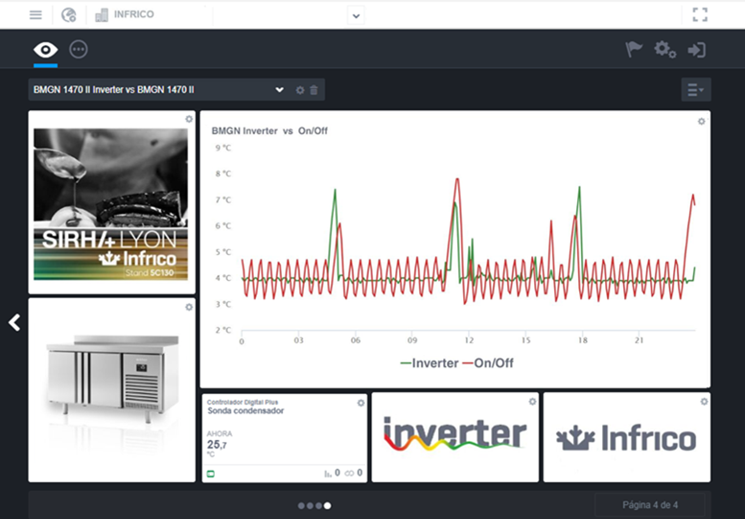The width and height of the screenshot is (745, 519).
Task: Open the list layout menu button
Action: [x=696, y=89]
